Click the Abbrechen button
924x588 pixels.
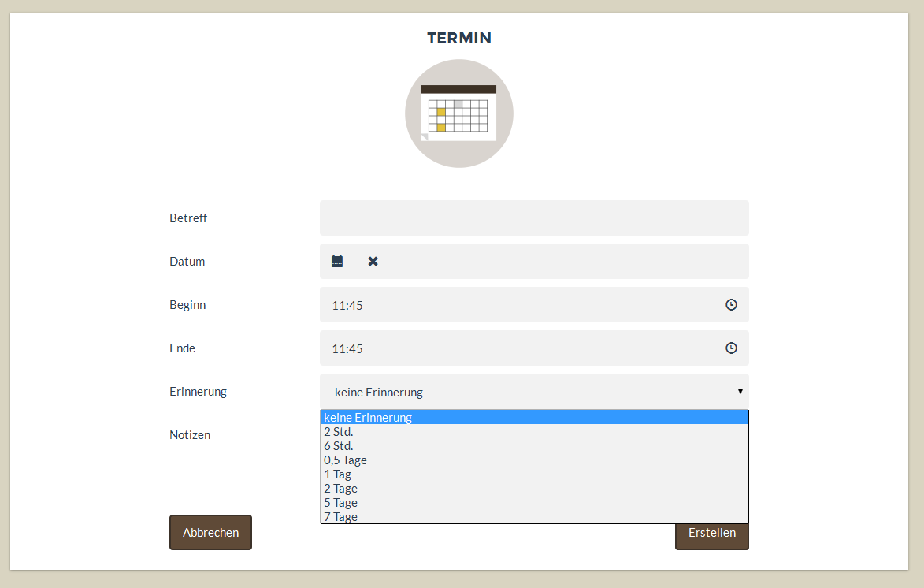click(x=210, y=533)
